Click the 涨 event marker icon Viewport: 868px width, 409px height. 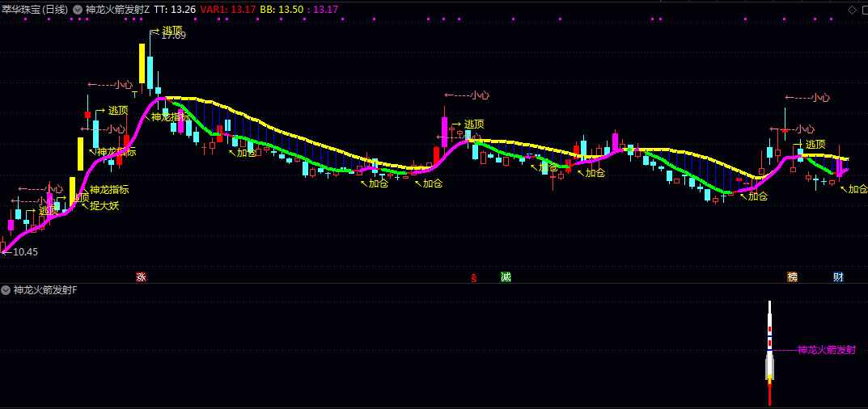tap(141, 277)
